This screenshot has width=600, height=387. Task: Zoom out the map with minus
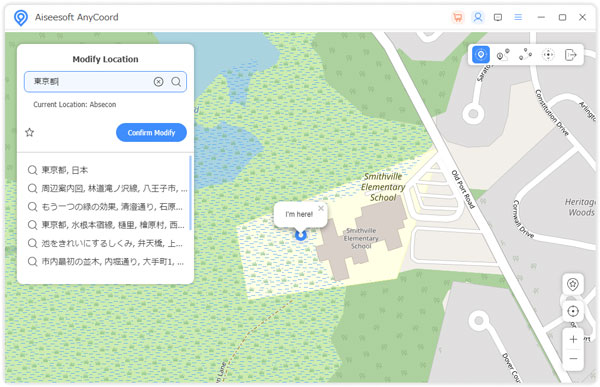click(573, 359)
